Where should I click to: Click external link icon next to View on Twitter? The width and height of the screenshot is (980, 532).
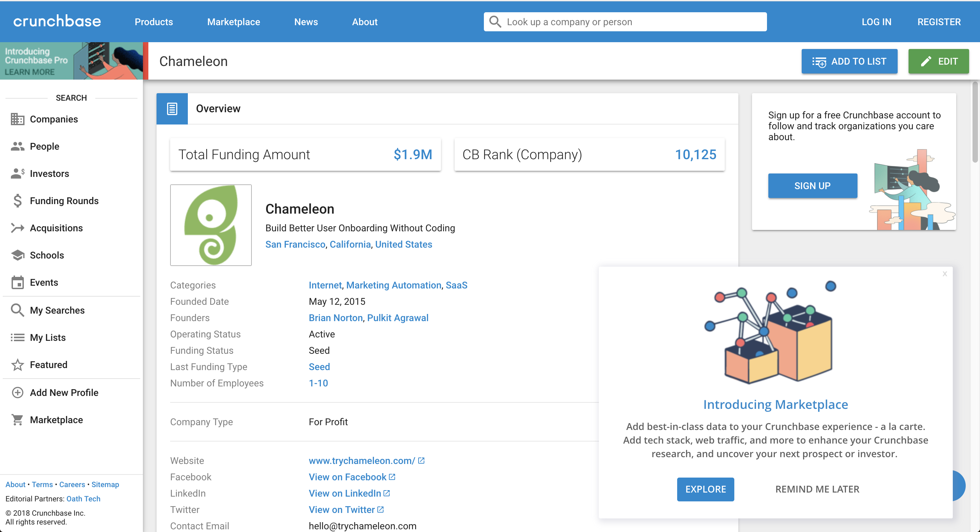point(380,510)
